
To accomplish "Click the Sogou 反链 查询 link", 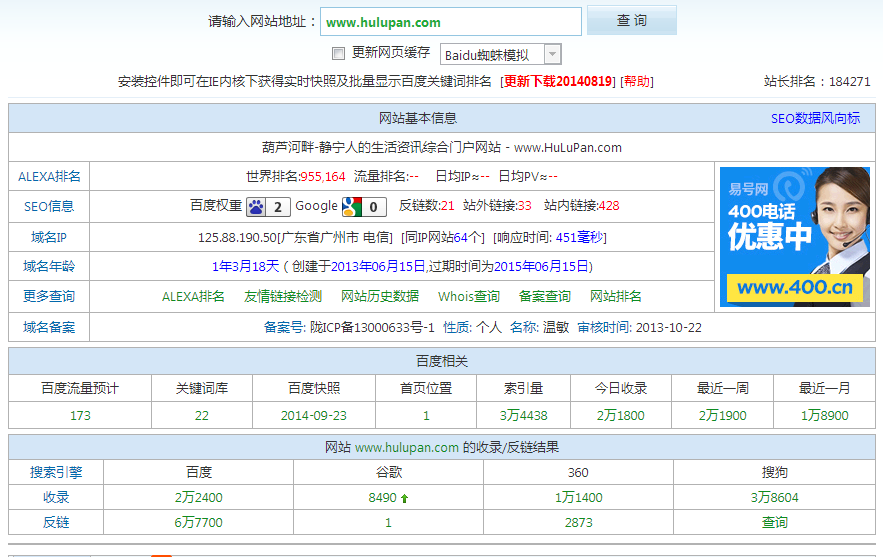I will [x=774, y=522].
